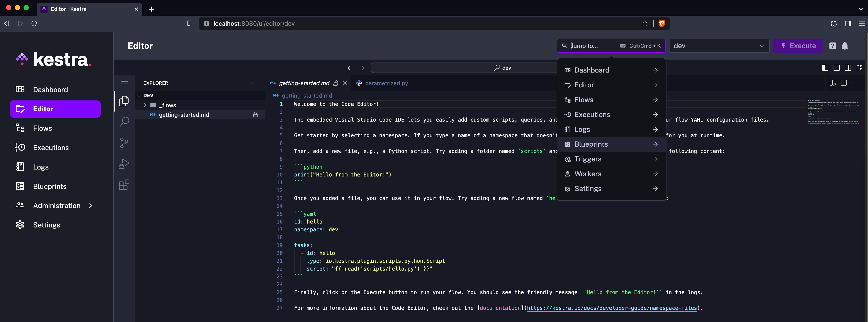Click the getting-started.md breadcrumb
The image size is (868, 322).
(307, 96)
